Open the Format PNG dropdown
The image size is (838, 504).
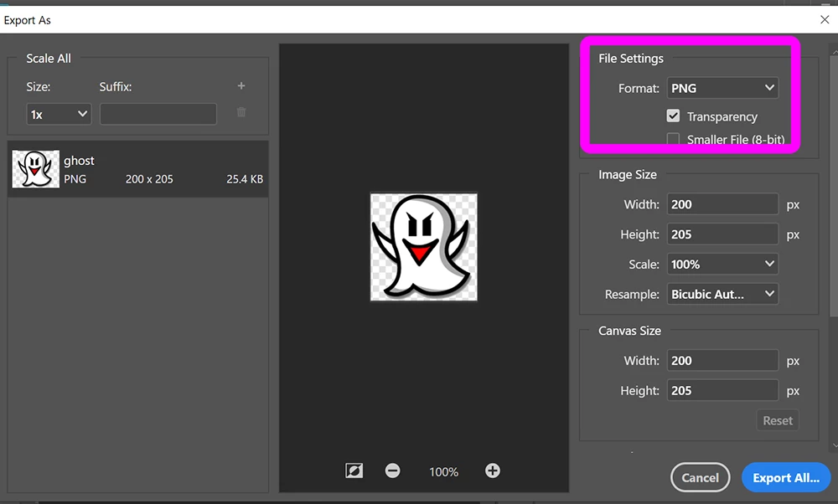(722, 88)
